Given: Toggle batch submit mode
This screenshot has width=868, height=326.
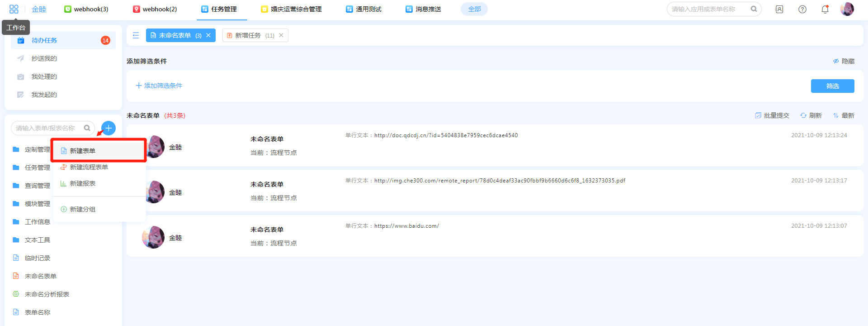Looking at the screenshot, I should coord(772,115).
